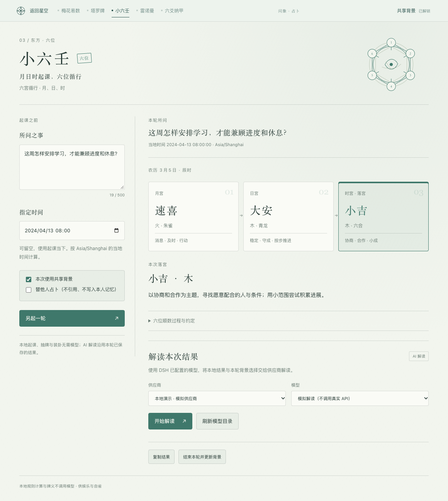Click the 小吉 · 木 result heading

(171, 279)
